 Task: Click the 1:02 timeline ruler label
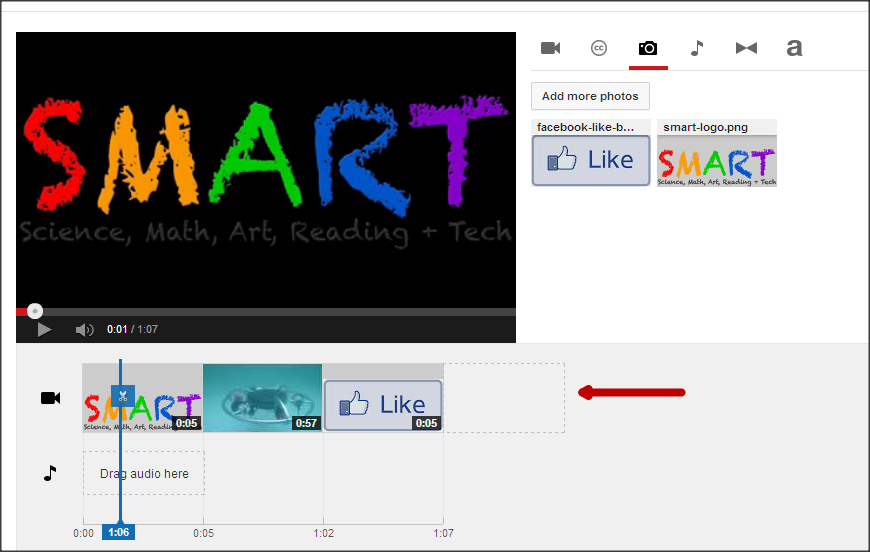(323, 534)
